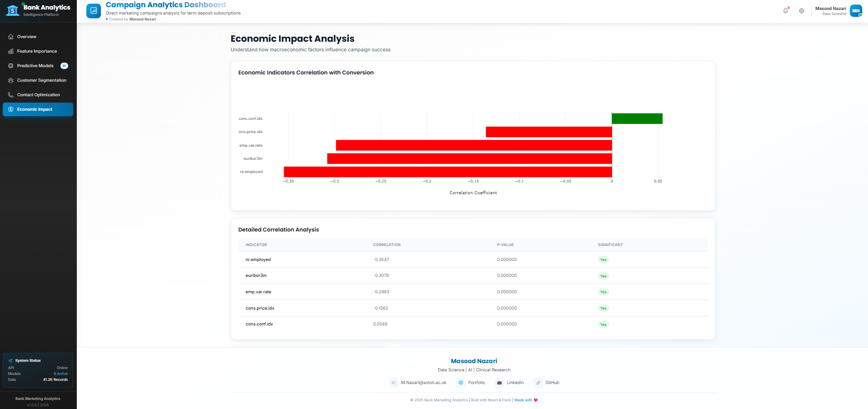Click the Made with heart footer link
The image size is (868, 409).
(x=526, y=400)
